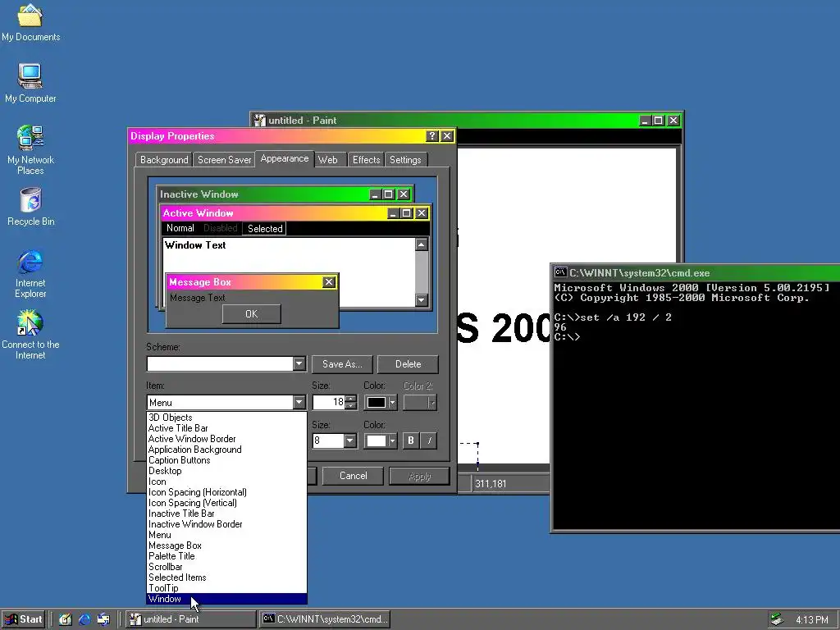Increase item size with up spinner
The width and height of the screenshot is (840, 630).
coord(351,399)
